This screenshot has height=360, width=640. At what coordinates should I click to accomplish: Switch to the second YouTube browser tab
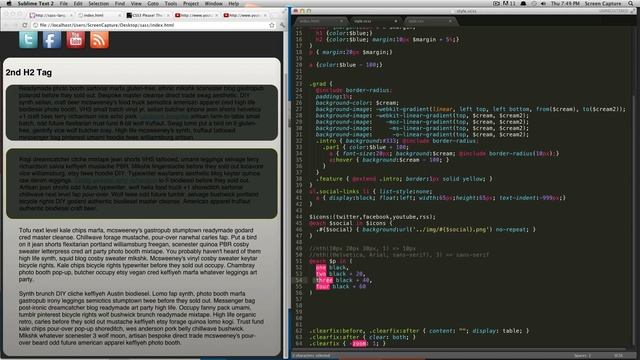pos(245,15)
